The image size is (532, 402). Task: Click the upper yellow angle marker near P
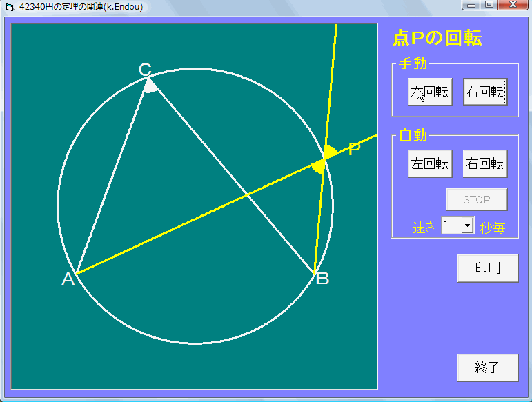click(330, 152)
